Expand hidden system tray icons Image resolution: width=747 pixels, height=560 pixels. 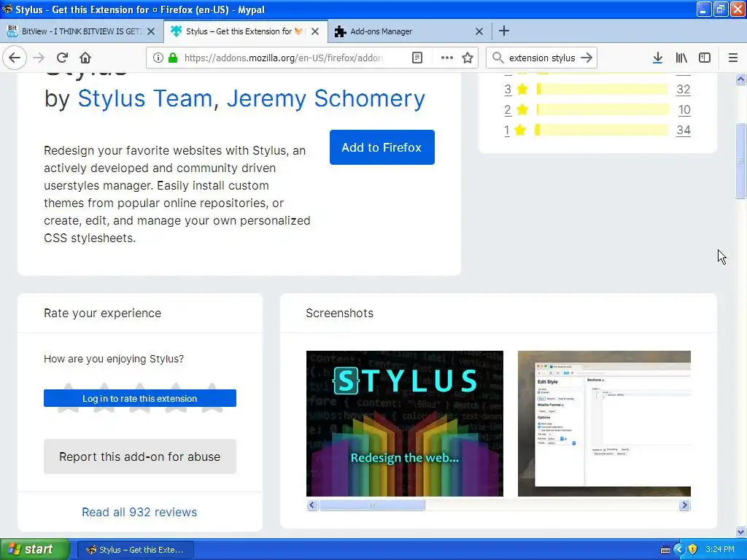tap(679, 550)
